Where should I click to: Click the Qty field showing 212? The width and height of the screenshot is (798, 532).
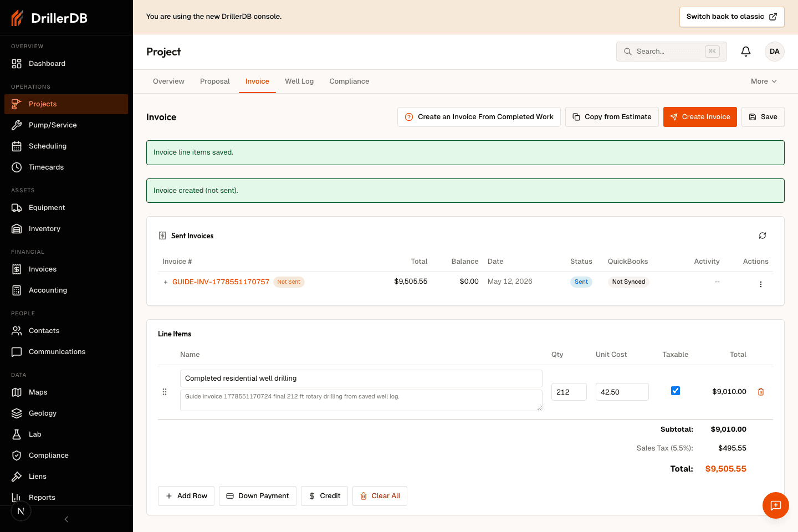coord(569,392)
